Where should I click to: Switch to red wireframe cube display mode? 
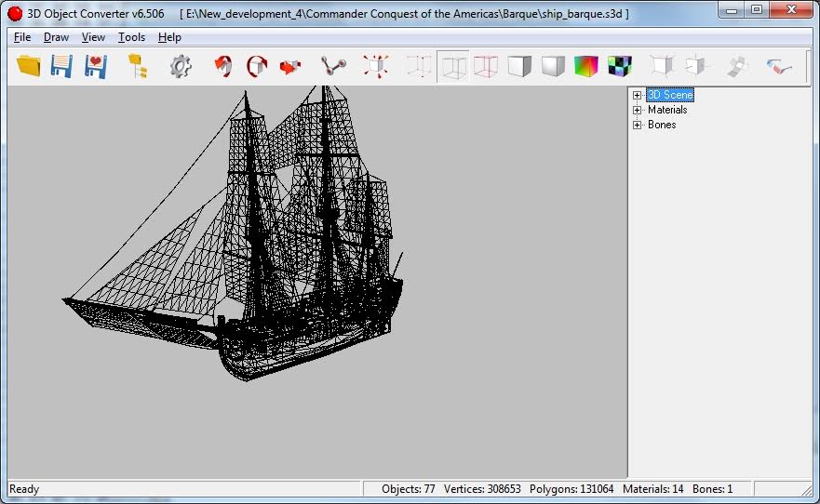coord(486,66)
